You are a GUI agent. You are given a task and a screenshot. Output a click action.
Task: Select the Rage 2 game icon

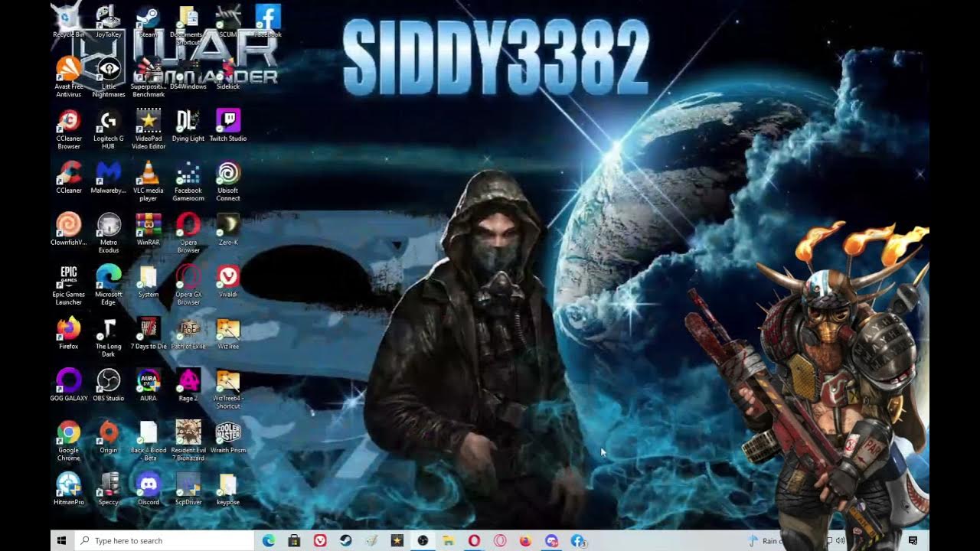(188, 386)
